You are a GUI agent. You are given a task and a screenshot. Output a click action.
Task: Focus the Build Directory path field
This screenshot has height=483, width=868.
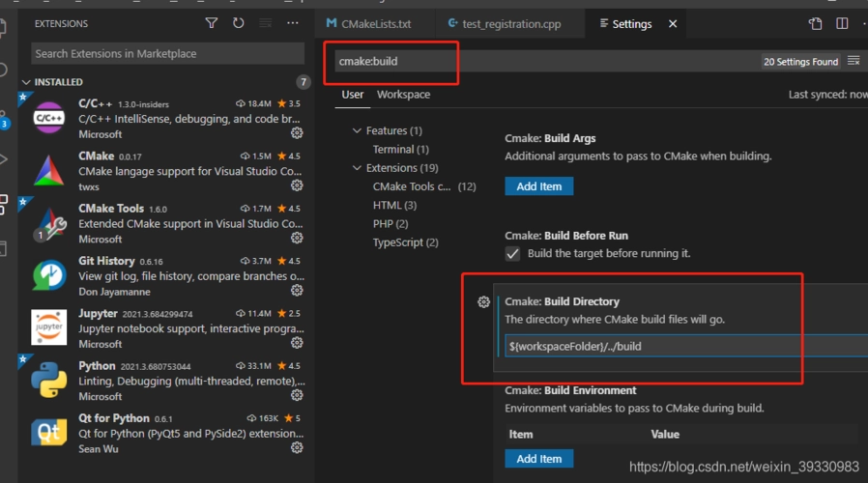tap(686, 347)
